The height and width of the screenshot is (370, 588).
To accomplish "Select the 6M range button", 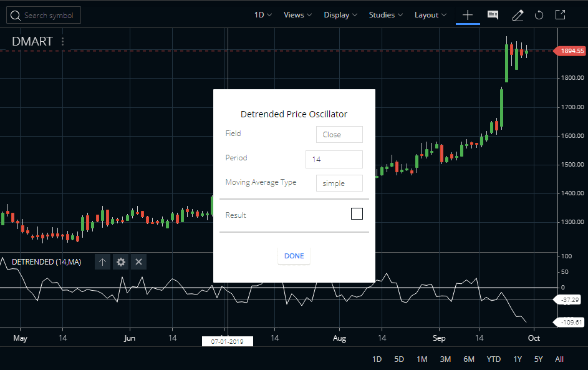I will (x=469, y=359).
